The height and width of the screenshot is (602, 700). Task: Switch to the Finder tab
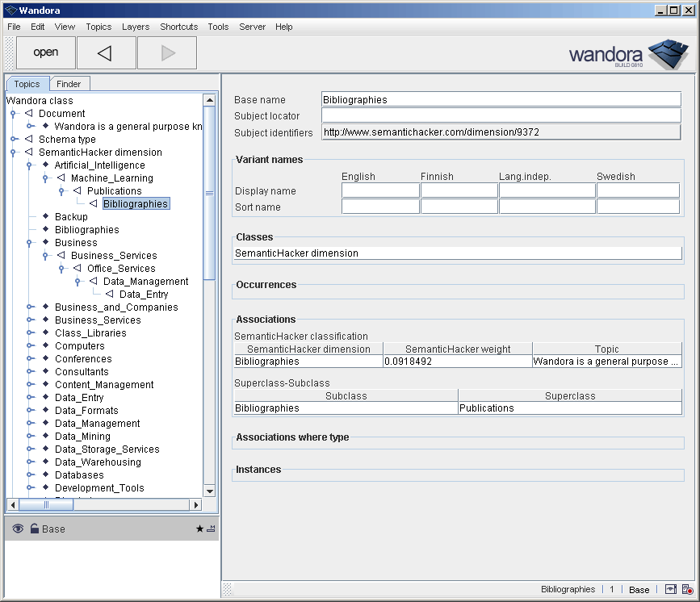(69, 84)
